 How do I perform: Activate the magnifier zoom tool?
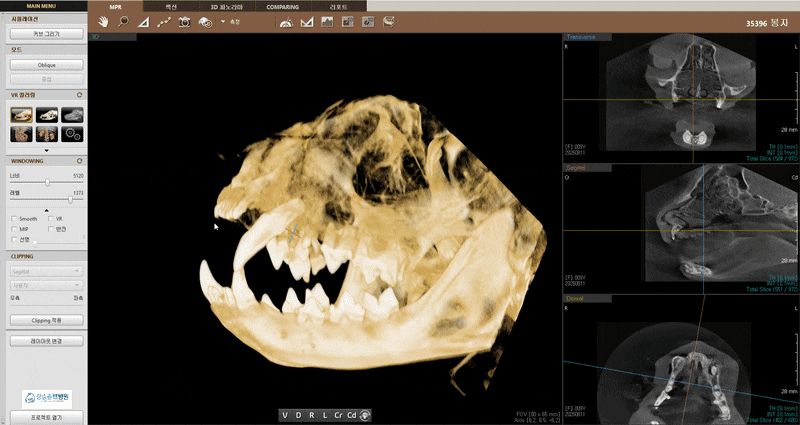[123, 22]
